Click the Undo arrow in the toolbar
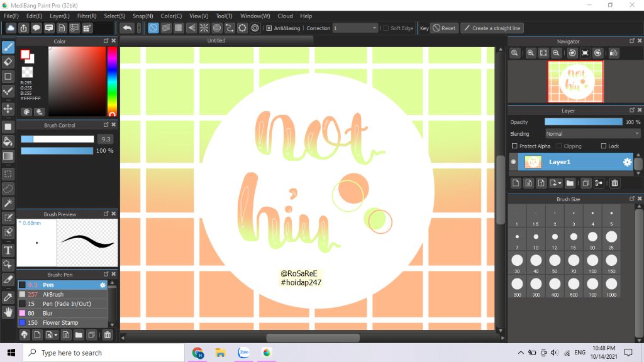This screenshot has width=644, height=362. click(x=127, y=28)
